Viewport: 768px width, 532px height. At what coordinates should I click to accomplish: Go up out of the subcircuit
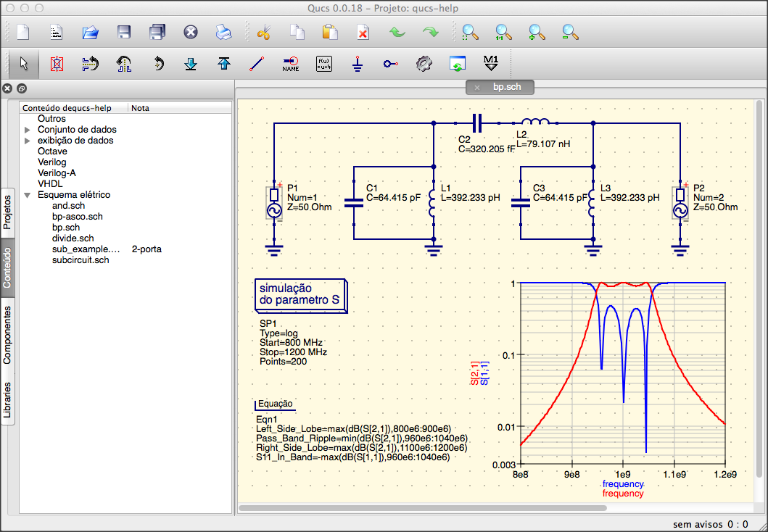point(224,64)
